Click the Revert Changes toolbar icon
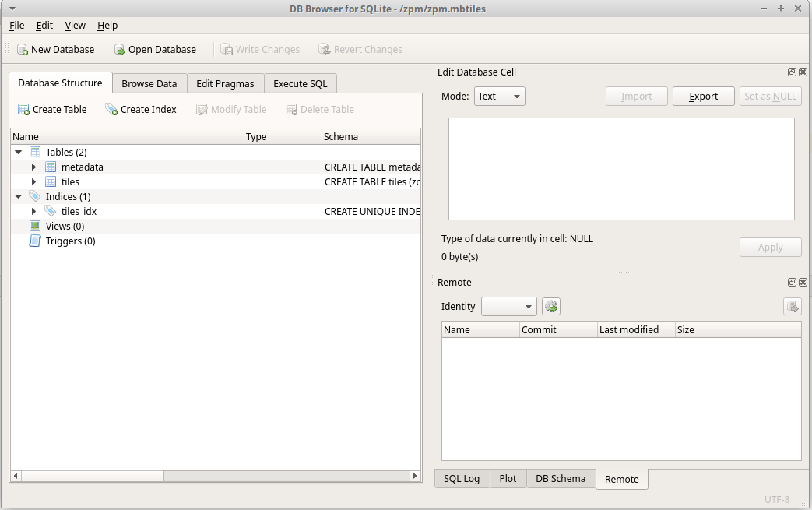This screenshot has height=510, width=812. coord(325,50)
